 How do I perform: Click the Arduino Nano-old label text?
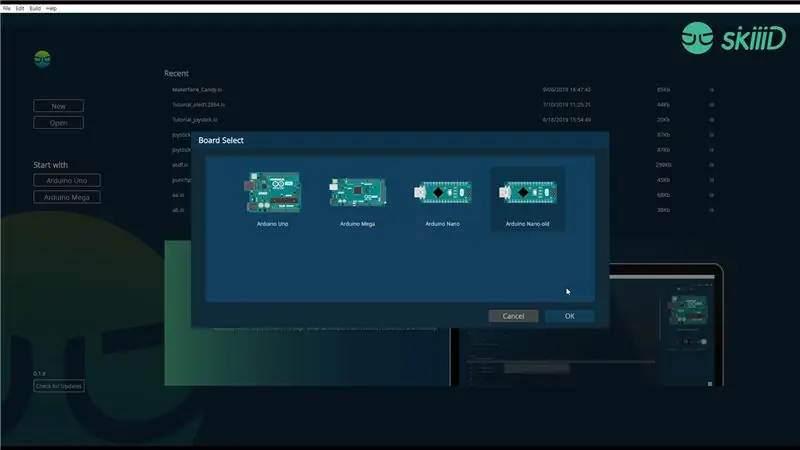[x=528, y=224]
